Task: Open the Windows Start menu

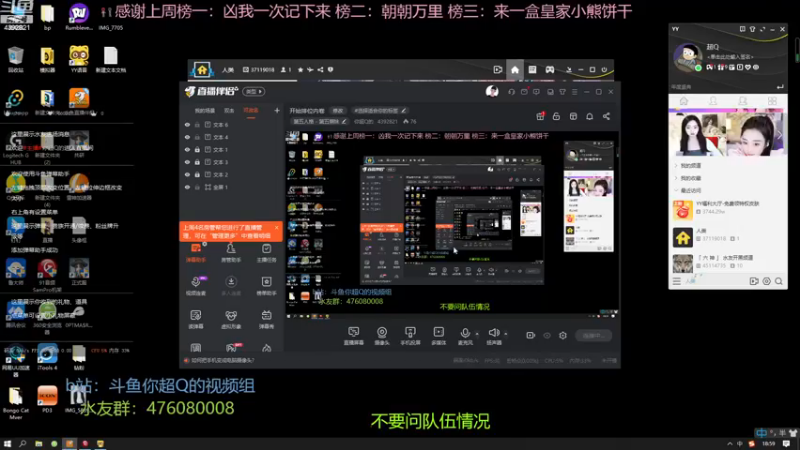Action: [7, 444]
